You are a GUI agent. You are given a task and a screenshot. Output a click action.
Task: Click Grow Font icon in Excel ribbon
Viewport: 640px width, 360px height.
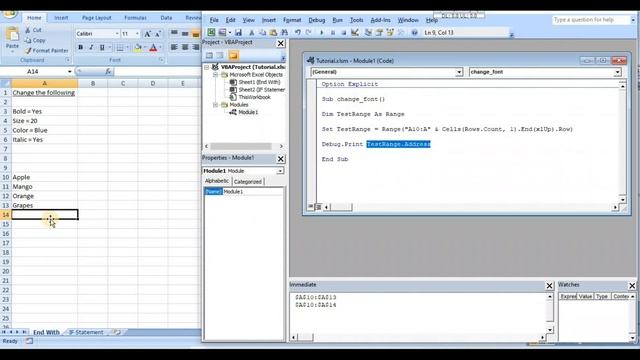pos(147,34)
